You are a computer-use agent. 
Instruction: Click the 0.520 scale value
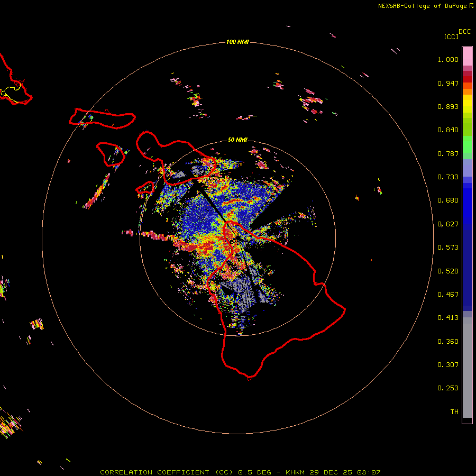(448, 271)
